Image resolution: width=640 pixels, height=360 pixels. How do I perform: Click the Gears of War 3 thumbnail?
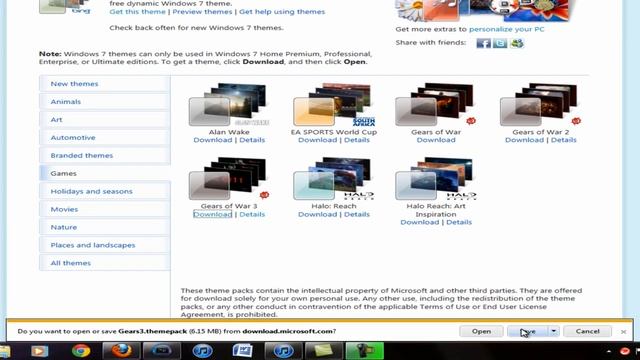[x=229, y=178]
